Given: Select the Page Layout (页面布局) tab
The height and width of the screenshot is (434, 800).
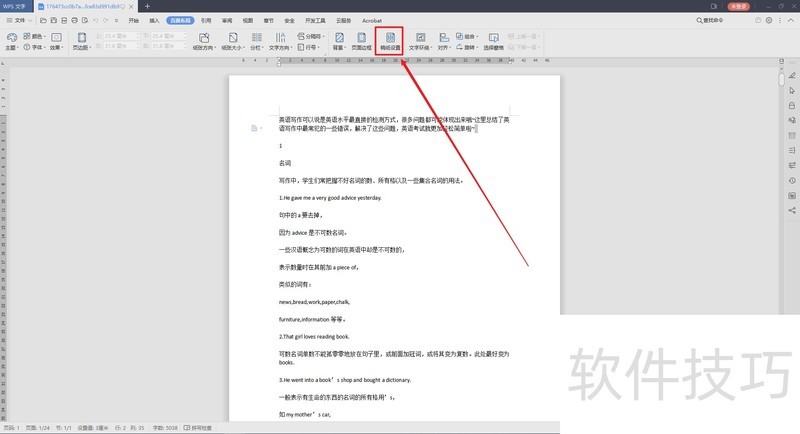Looking at the screenshot, I should click(x=180, y=20).
